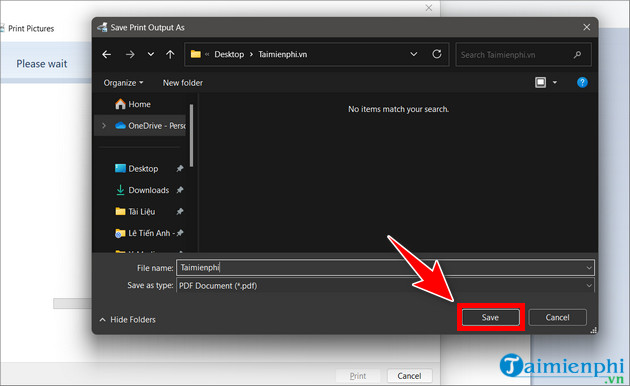Viewport: 630px width, 386px height.
Task: Create a New folder
Action: (182, 83)
